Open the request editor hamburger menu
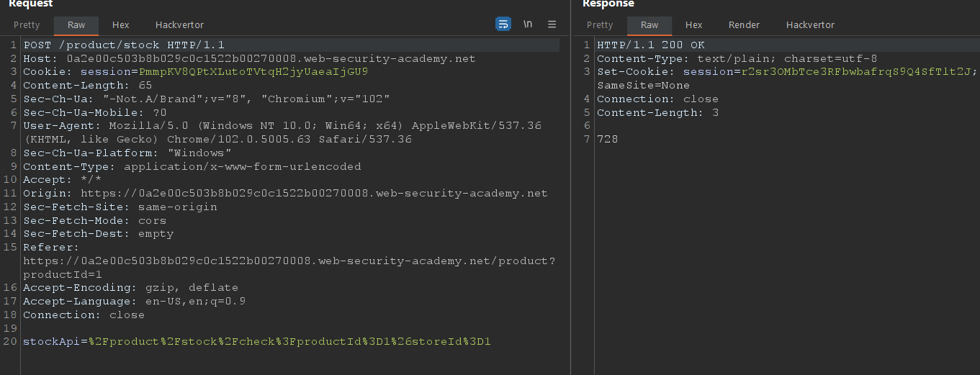This screenshot has height=375, width=980. tap(552, 24)
